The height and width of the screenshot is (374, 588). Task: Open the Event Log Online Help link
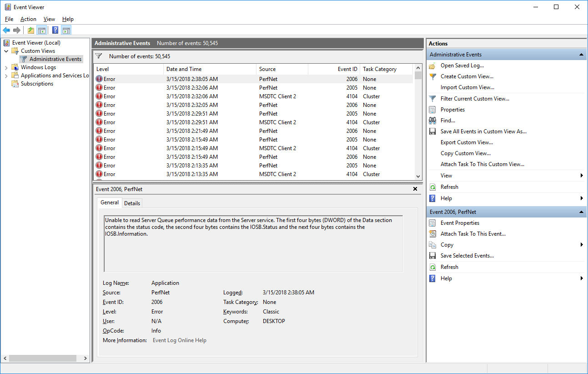coord(180,340)
